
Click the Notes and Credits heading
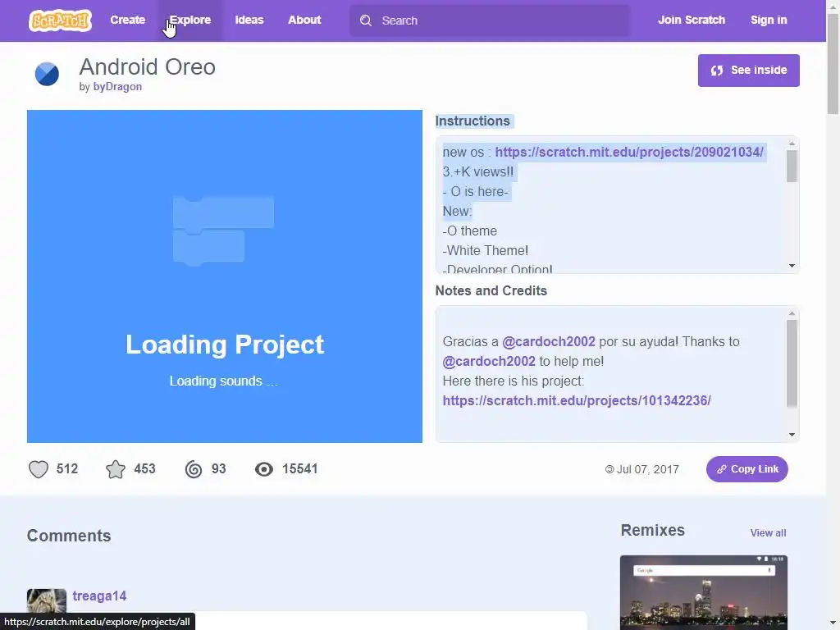click(491, 291)
